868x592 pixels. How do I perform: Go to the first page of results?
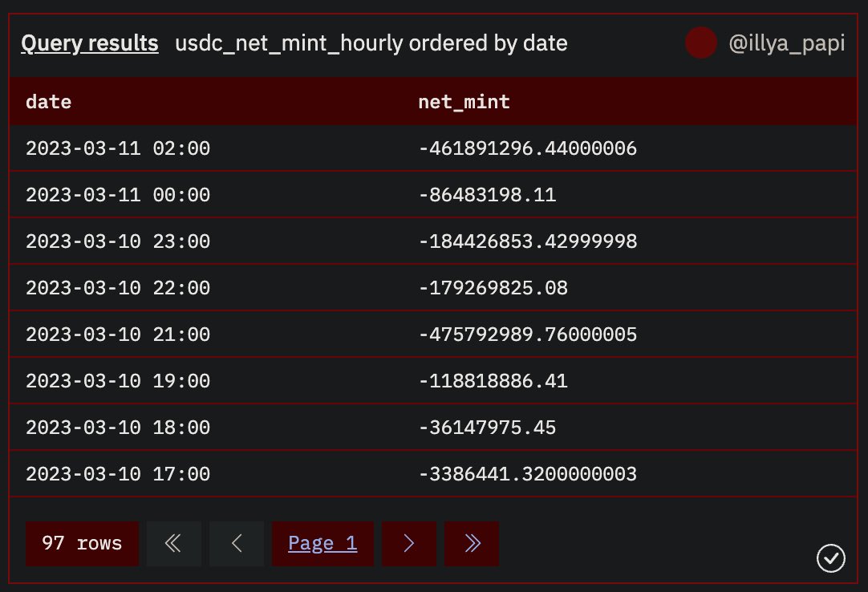coord(173,544)
